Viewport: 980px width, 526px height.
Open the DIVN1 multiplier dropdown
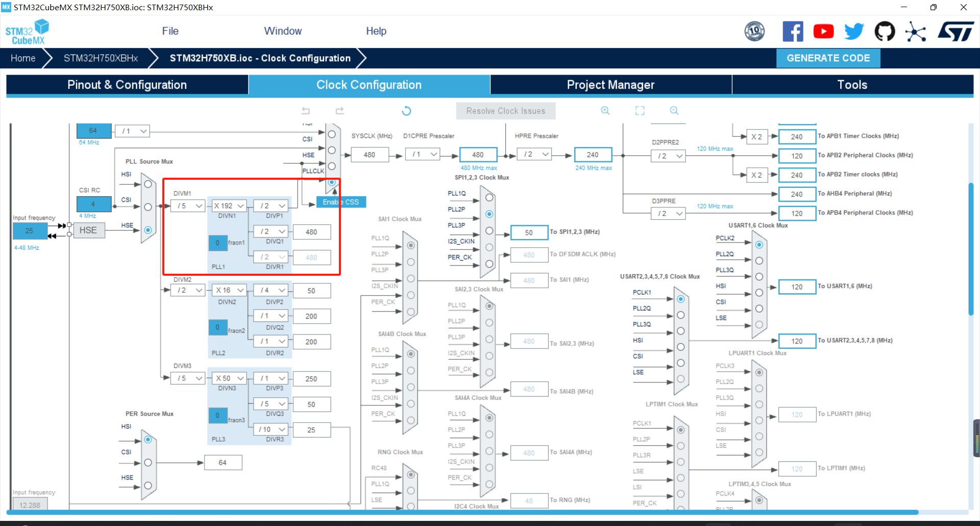[229, 206]
